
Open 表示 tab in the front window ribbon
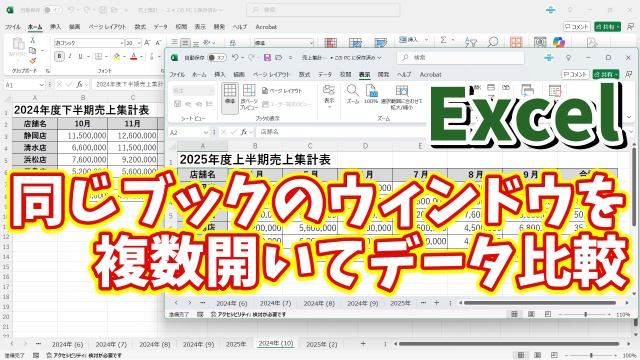pos(364,75)
